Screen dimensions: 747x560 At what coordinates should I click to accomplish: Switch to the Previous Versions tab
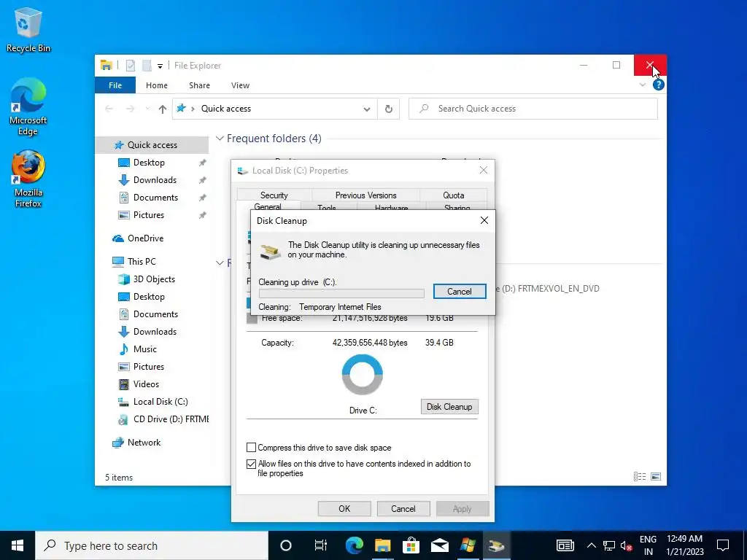coord(366,195)
